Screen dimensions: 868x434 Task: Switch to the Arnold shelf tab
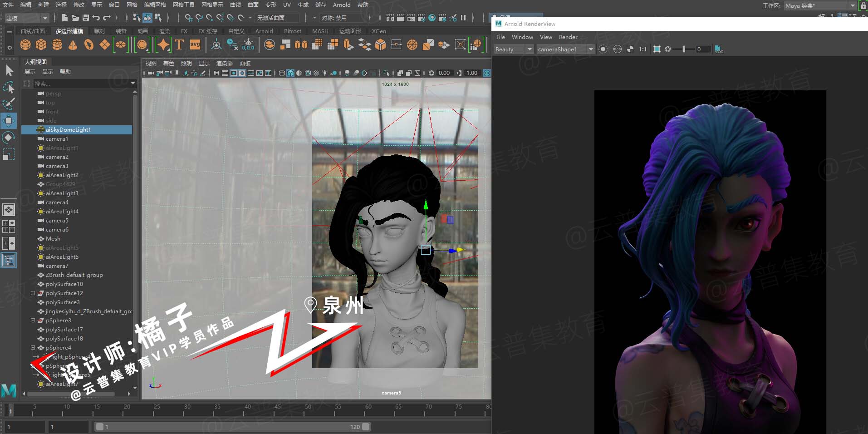[264, 31]
